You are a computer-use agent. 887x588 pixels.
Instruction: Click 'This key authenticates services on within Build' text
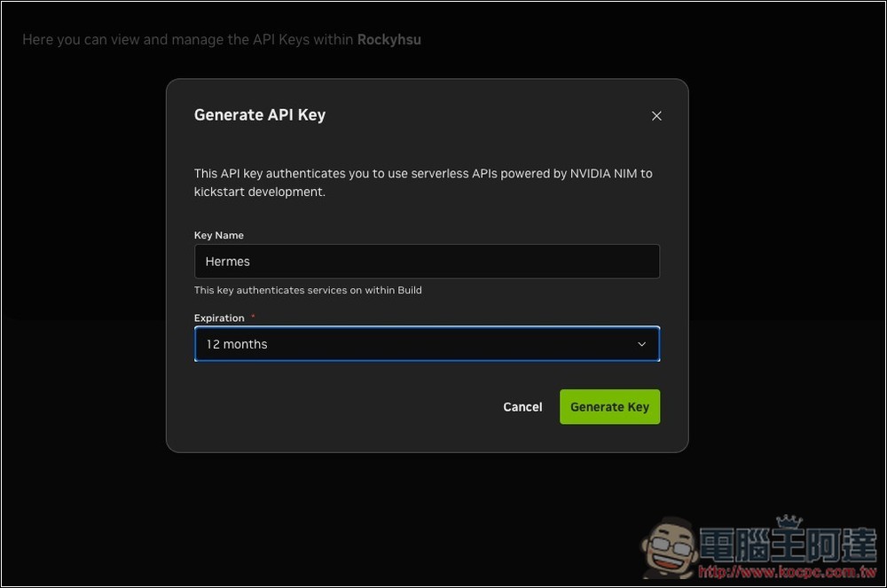308,290
